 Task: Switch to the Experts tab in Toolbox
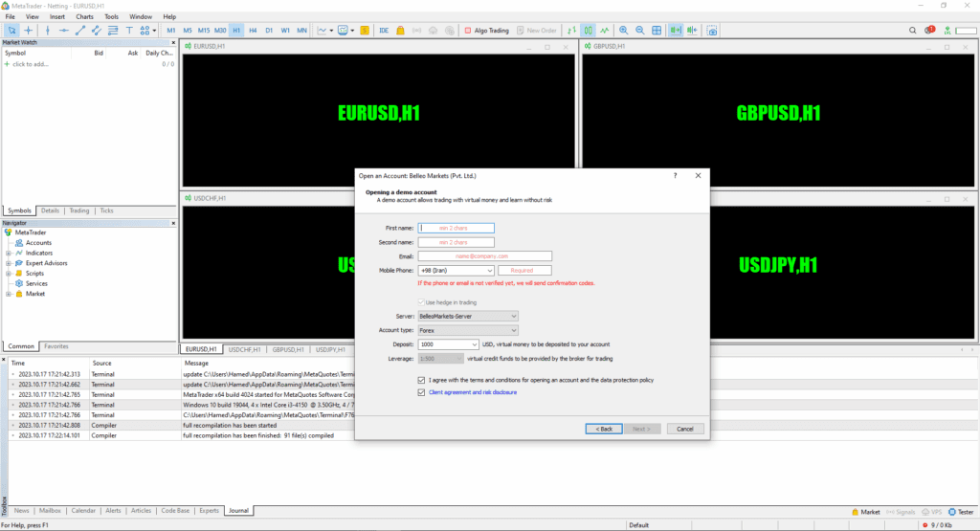[209, 511]
